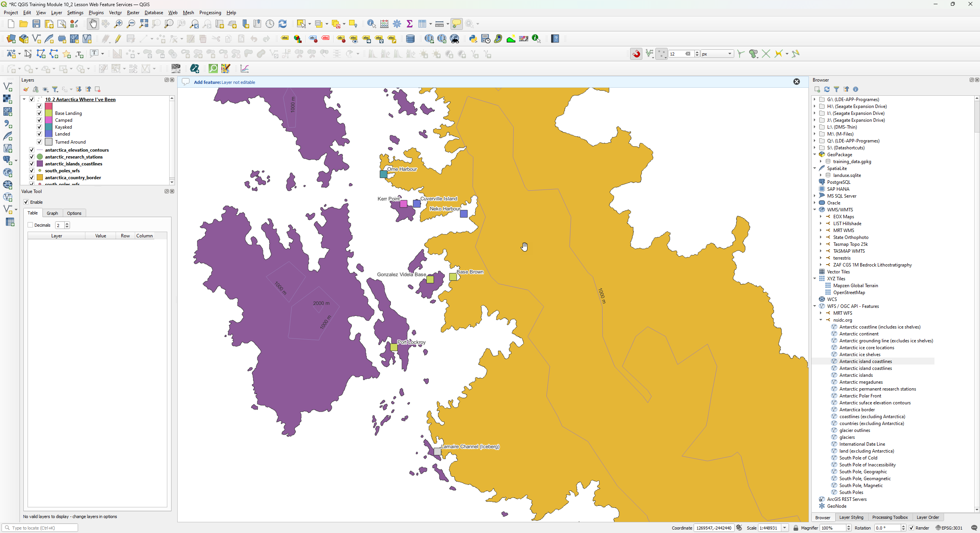
Task: Uncheck the Value Tool Enable checkbox
Action: point(26,202)
